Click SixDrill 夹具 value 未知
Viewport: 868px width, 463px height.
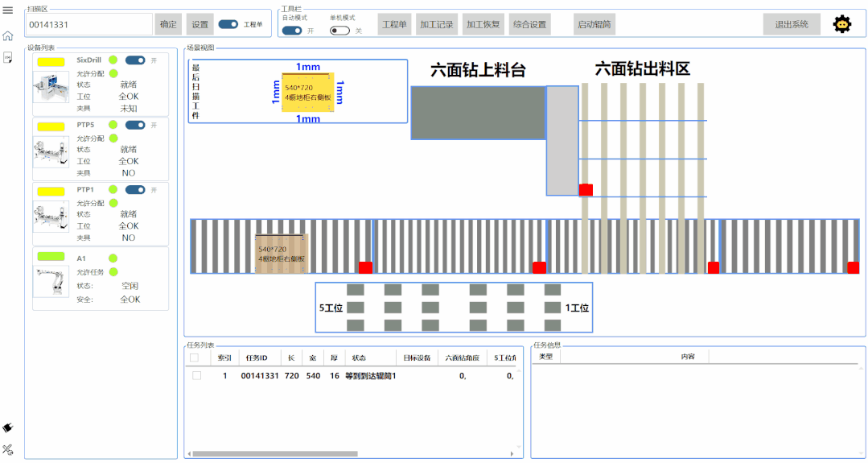129,109
